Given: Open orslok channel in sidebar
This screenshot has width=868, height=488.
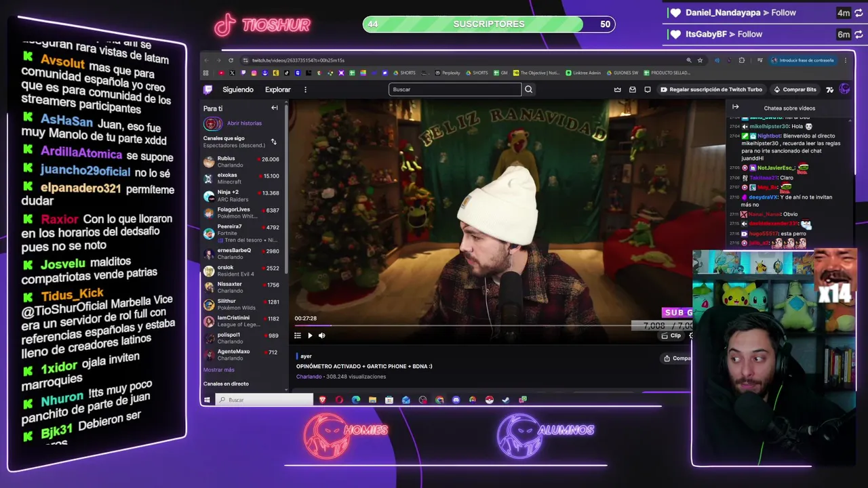Looking at the screenshot, I should coord(241,270).
